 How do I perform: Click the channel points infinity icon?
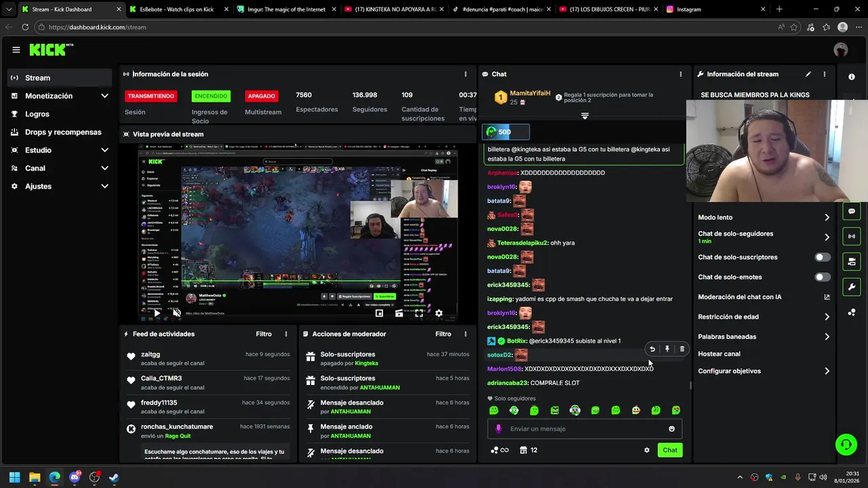[x=499, y=450]
